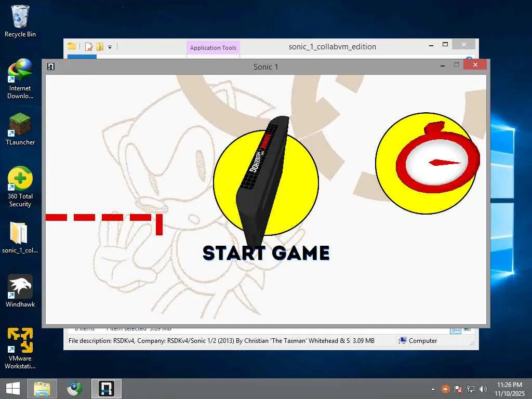Open 360 Total Security shortcut
The image size is (532, 399).
tap(20, 187)
